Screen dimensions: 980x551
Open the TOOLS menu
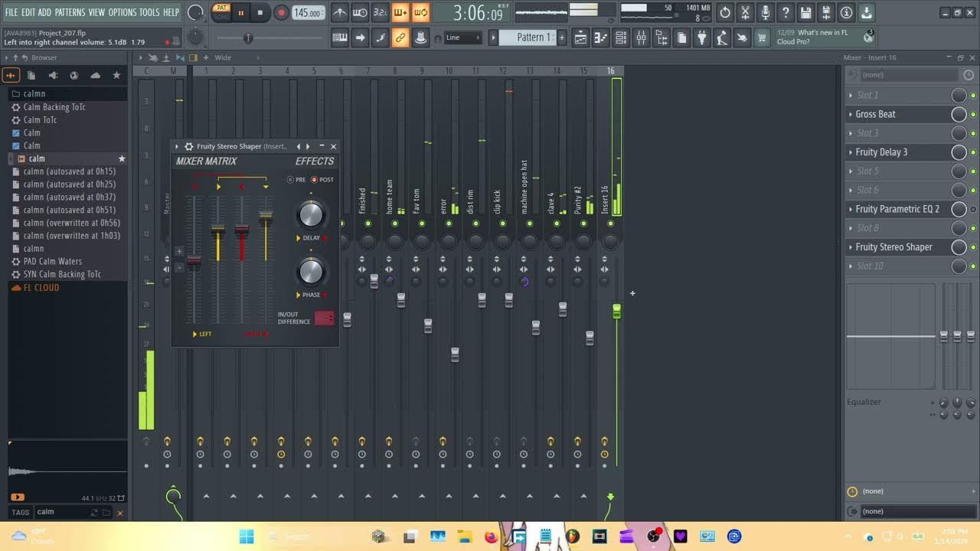(149, 12)
